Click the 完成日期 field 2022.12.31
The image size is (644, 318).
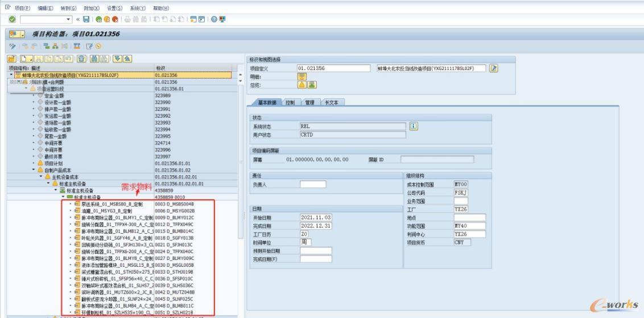316,225
